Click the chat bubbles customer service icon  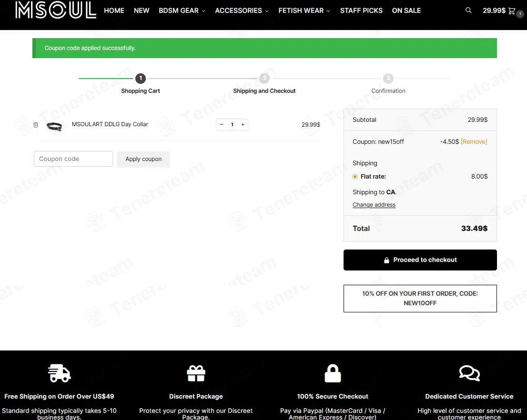tap(469, 373)
